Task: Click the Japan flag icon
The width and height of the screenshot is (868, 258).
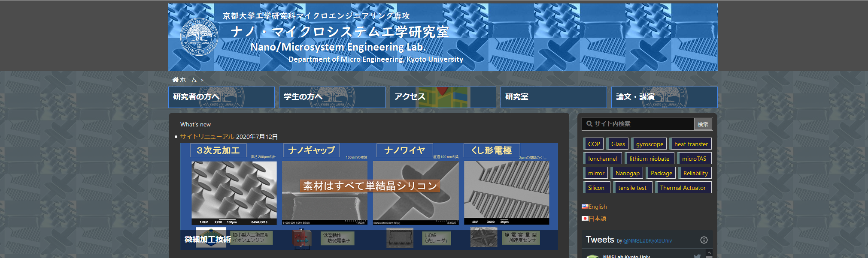Action: click(x=585, y=218)
